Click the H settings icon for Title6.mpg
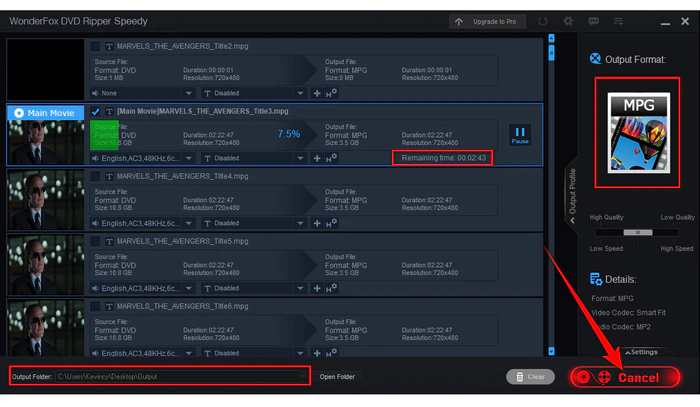Image resolution: width=700 pixels, height=407 pixels. click(x=331, y=353)
